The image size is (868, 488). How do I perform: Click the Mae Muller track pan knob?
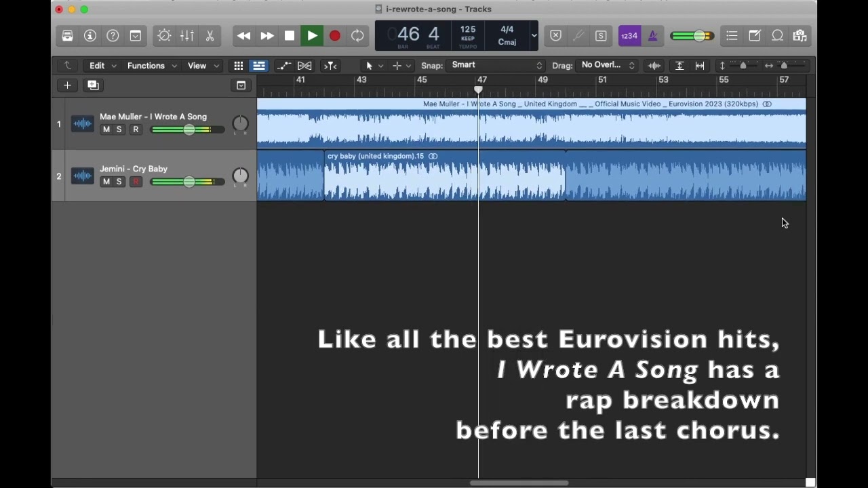241,124
